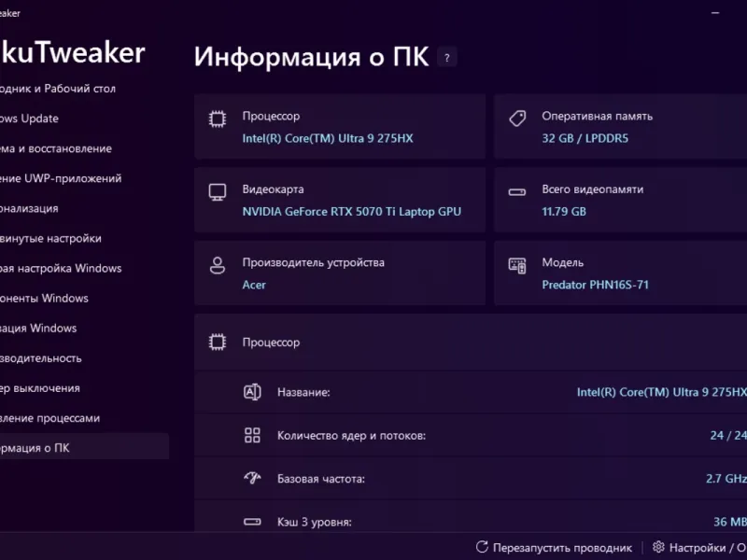Image resolution: width=747 pixels, height=560 pixels.
Task: Click the cores grid icon
Action: 252,435
